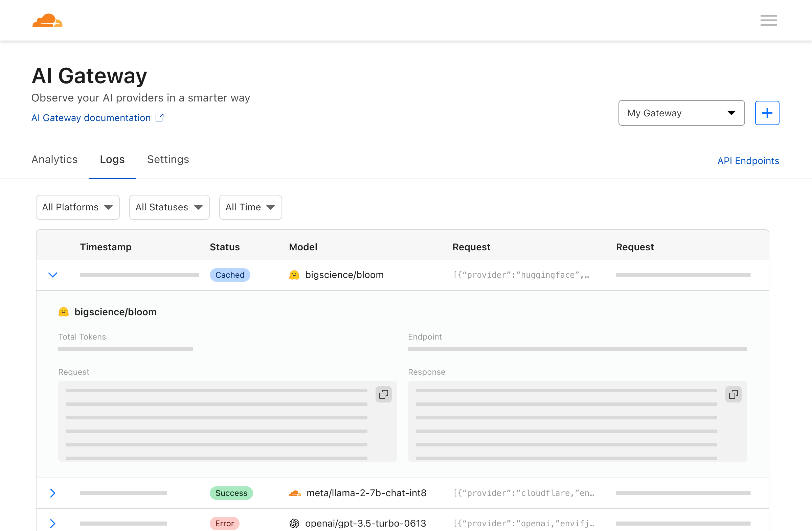Click the copy icon in Request field

(x=383, y=394)
